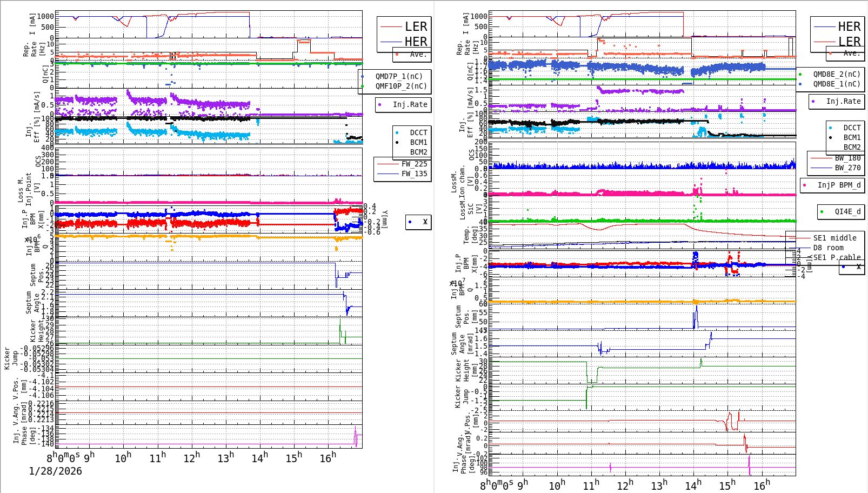868x493 pixels.
Task: Click the green marker beside QI4E_d
Action: tap(822, 211)
